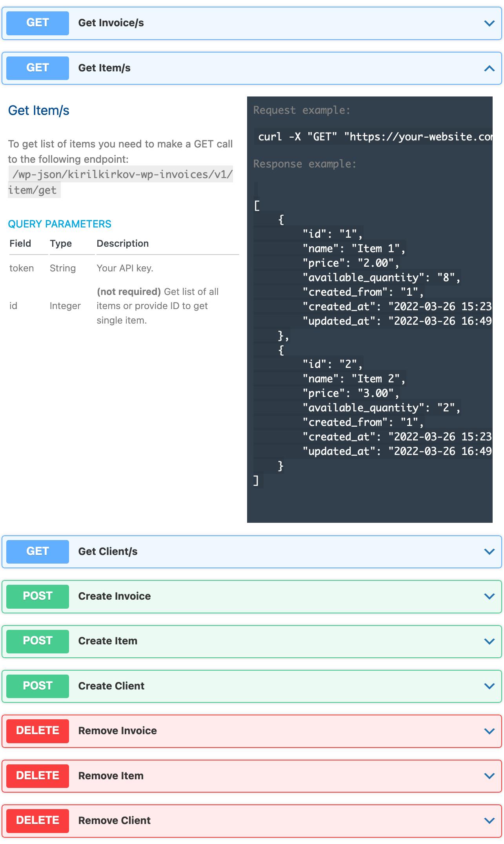Open the Remove Item title

coord(111,776)
